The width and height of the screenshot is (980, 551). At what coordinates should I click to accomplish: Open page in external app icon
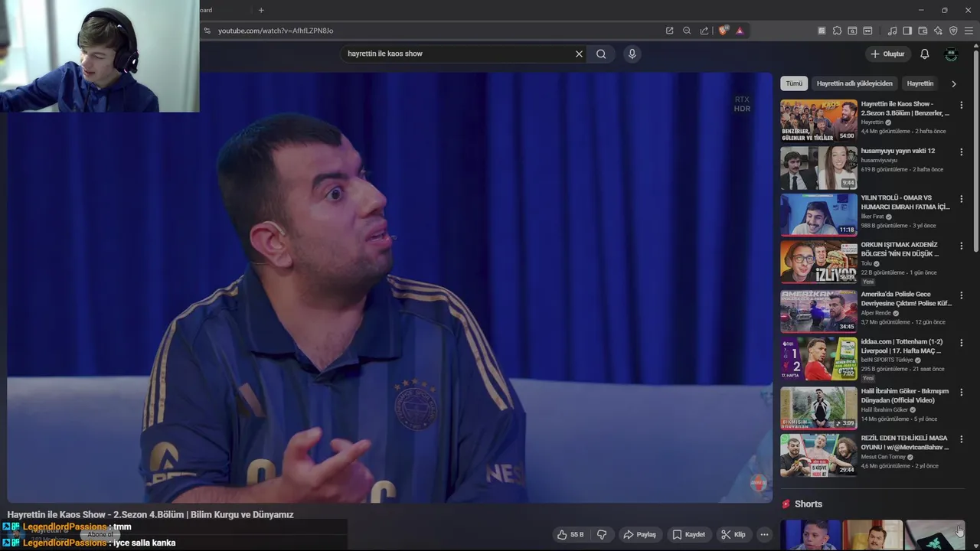coord(669,31)
